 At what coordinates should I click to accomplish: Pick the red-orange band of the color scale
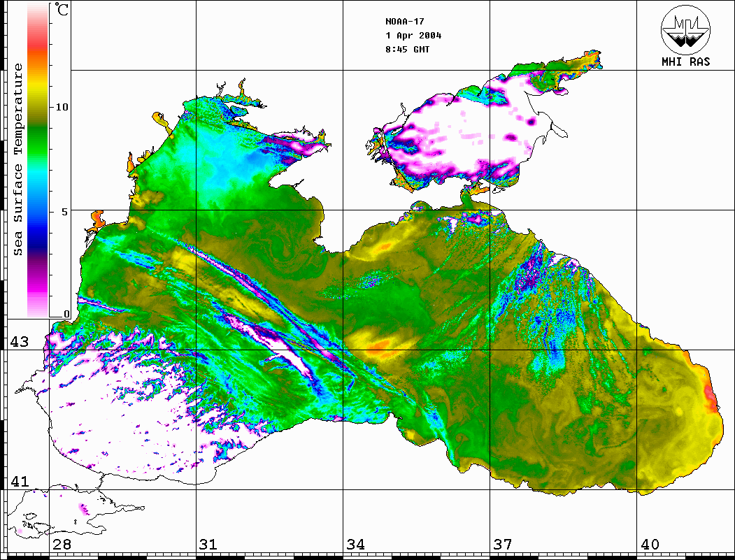38,48
